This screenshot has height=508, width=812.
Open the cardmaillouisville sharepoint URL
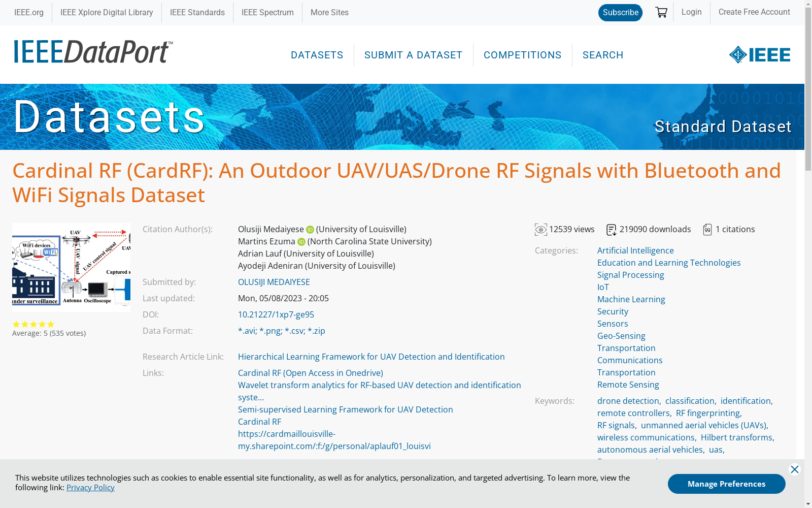tap(334, 440)
